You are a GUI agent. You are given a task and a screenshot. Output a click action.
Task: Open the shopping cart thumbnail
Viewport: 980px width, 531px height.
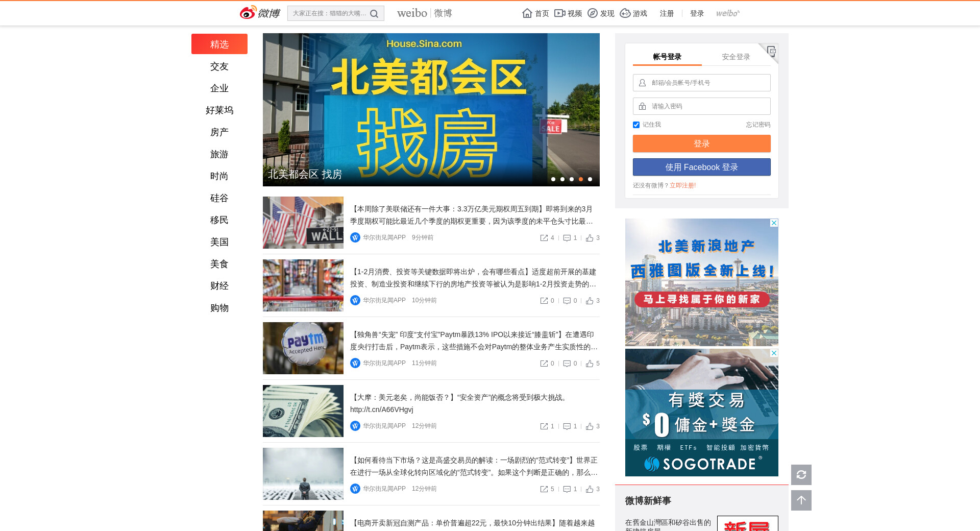pyautogui.click(x=303, y=285)
